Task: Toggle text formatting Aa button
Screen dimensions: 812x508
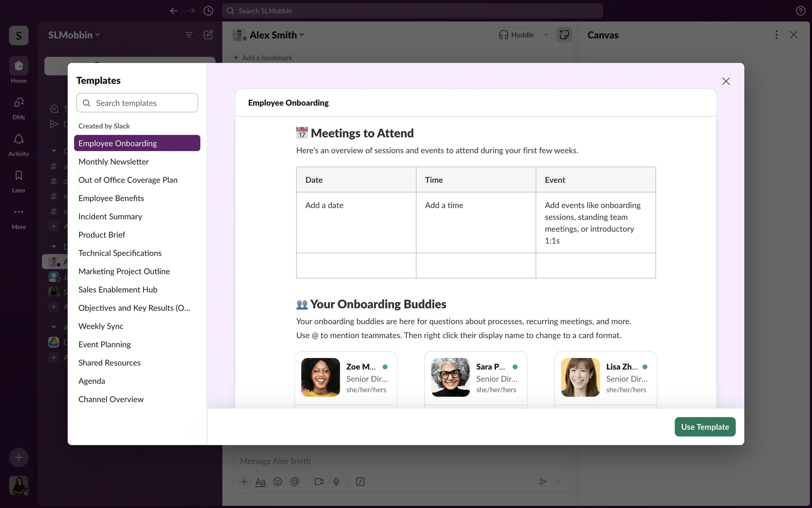Action: [261, 482]
